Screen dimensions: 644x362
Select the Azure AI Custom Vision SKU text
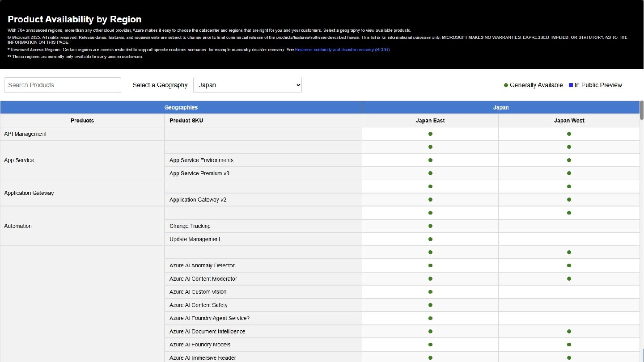tap(198, 292)
